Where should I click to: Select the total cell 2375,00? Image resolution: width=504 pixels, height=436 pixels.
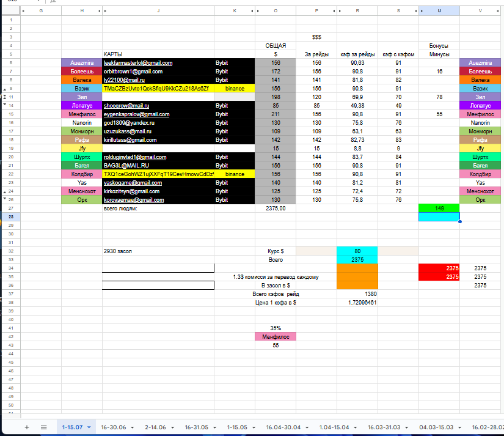pos(276,208)
